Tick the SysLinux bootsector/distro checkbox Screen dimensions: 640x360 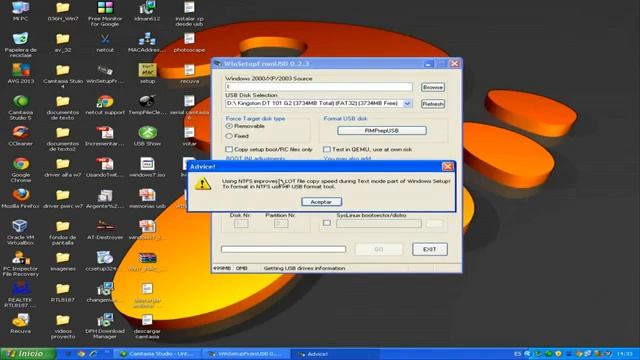(327, 223)
